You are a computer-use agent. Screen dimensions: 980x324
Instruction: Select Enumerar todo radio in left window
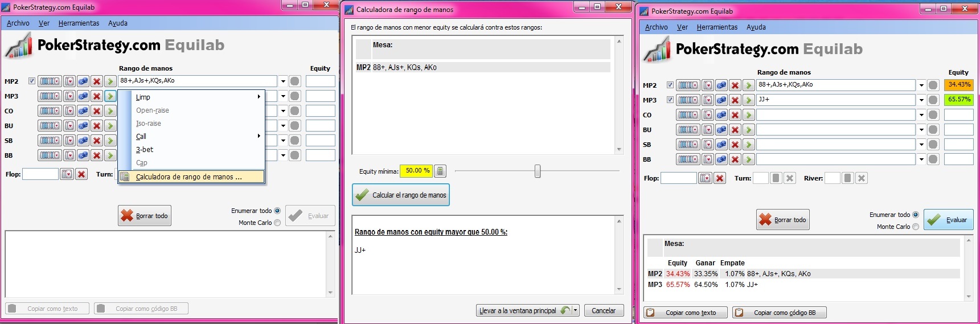[277, 211]
